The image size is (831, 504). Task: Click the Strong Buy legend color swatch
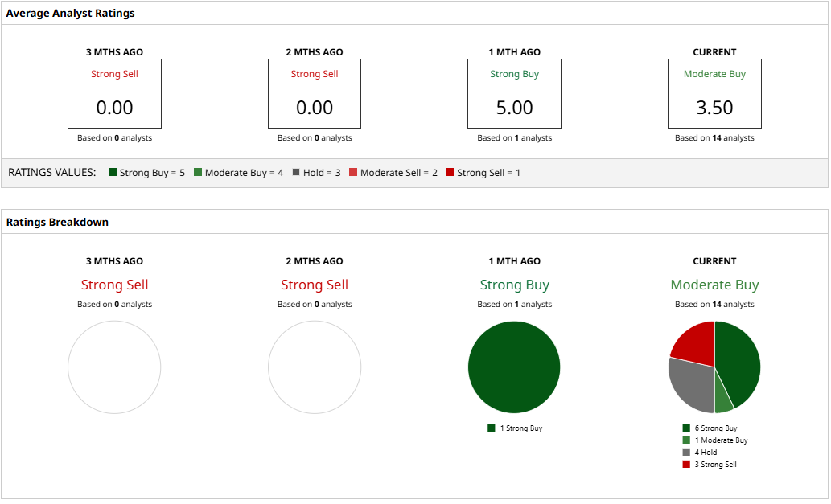[113, 172]
